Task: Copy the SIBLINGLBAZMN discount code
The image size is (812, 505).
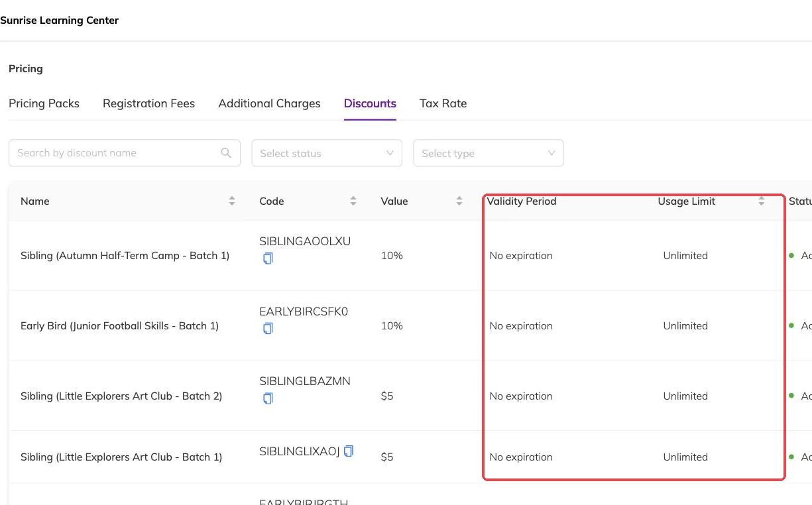Action: pos(268,399)
